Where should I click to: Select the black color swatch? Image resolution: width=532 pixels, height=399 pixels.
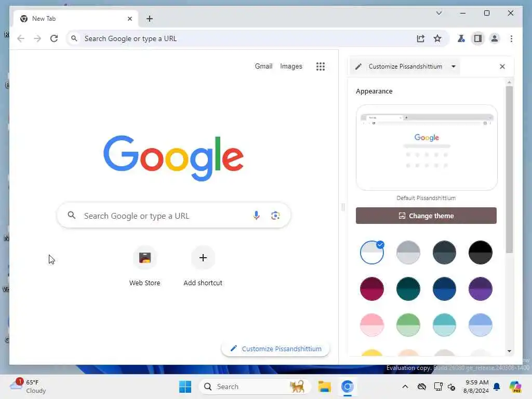pos(481,252)
